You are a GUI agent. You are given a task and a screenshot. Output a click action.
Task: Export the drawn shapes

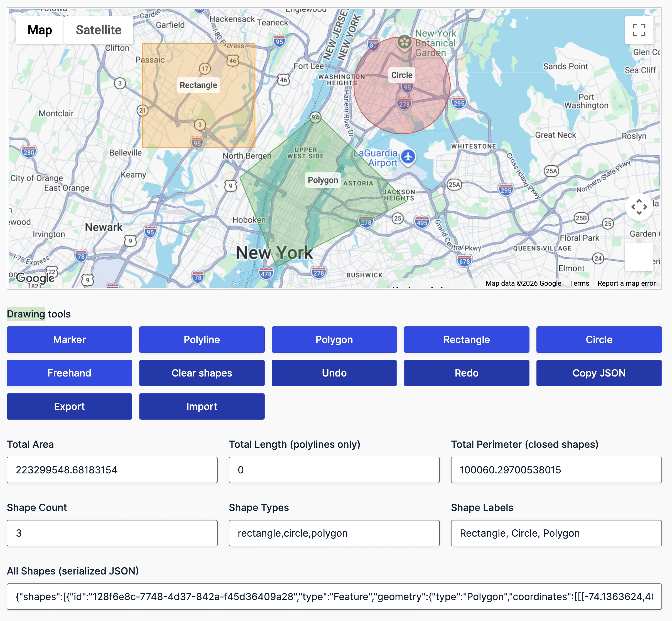(x=70, y=406)
